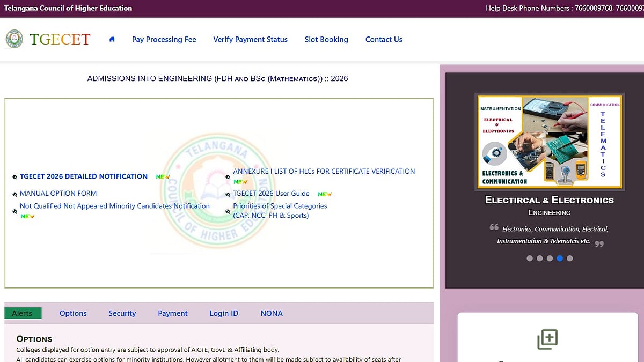This screenshot has width=644, height=362.
Task: Click Telangana Council of Higher Education header text
Action: click(x=68, y=8)
